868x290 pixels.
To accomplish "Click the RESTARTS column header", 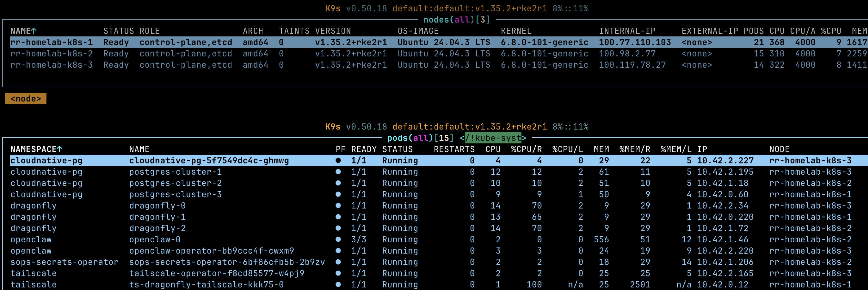I will [x=454, y=149].
